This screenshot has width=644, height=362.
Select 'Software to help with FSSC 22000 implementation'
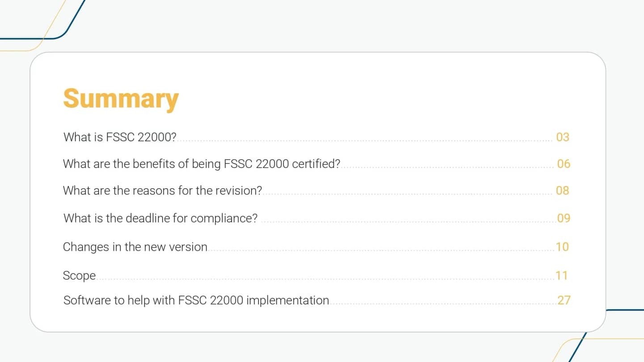tap(196, 300)
